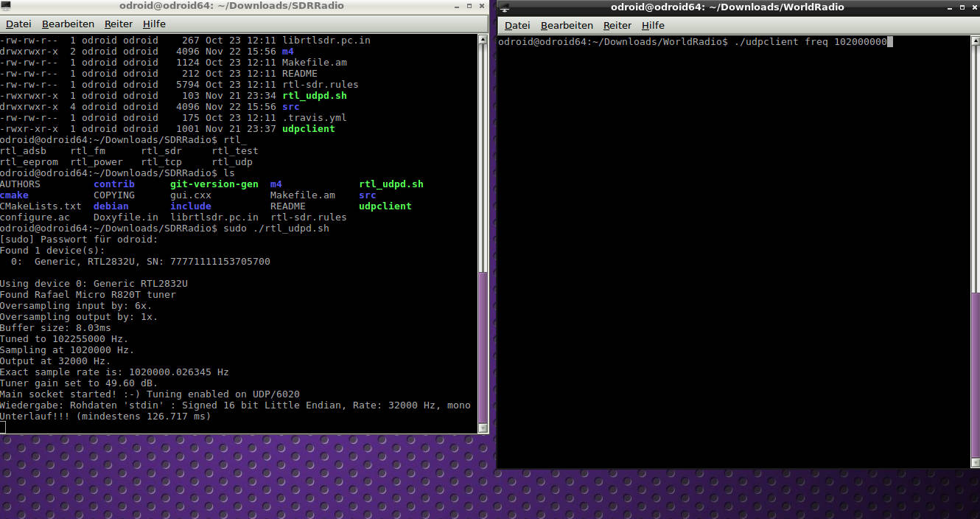The width and height of the screenshot is (980, 519).
Task: Expand Reiter menu in SDRRadio terminal
Action: click(x=119, y=24)
